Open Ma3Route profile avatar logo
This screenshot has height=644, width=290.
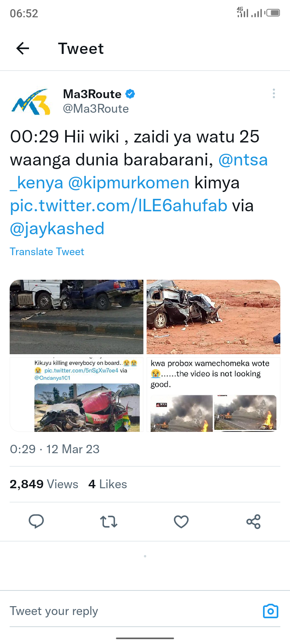(x=31, y=102)
